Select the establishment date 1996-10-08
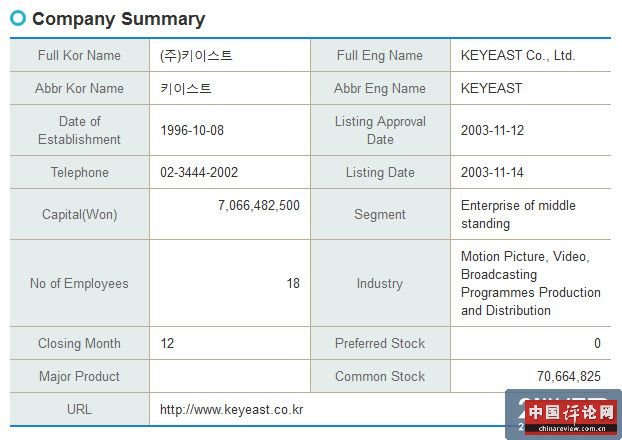622x440 pixels. [192, 130]
